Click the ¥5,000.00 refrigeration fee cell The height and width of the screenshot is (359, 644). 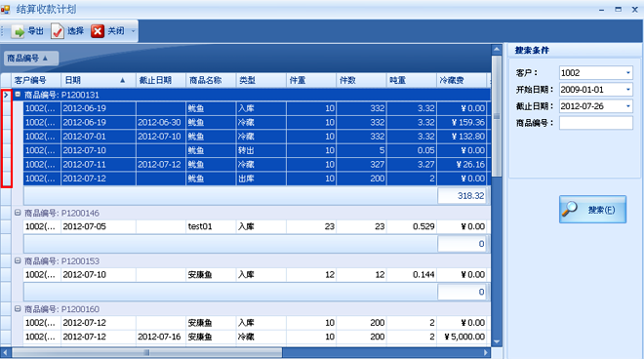pyautogui.click(x=462, y=337)
